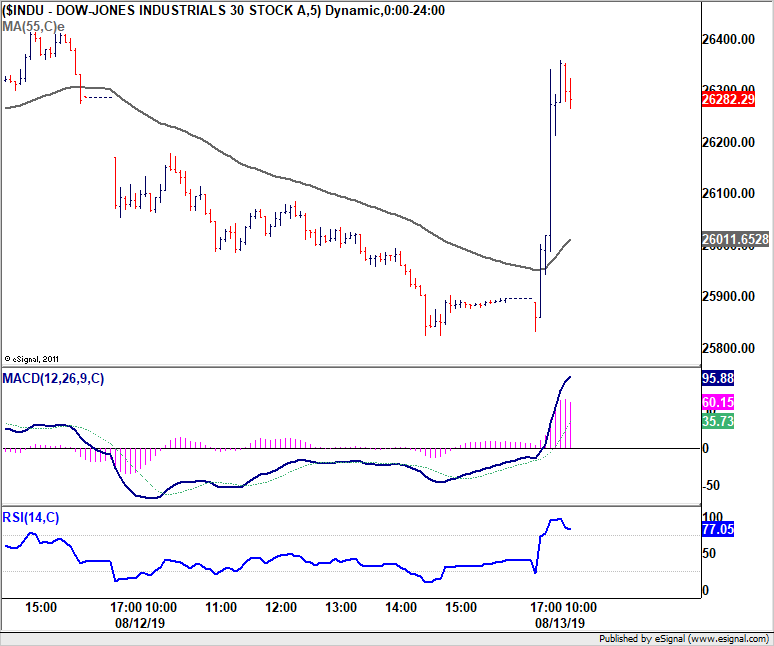Image resolution: width=774 pixels, height=646 pixels.
Task: Click the MACD(12,26,9,C) study label
Action: click(53, 379)
